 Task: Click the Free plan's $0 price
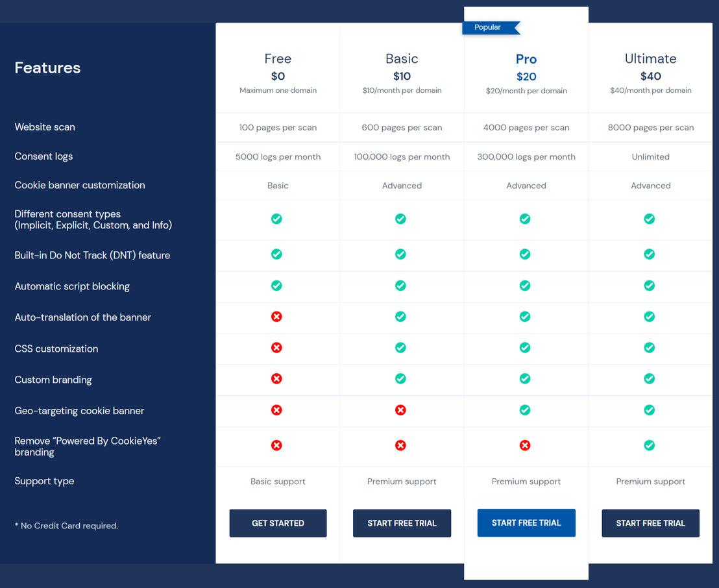(278, 76)
